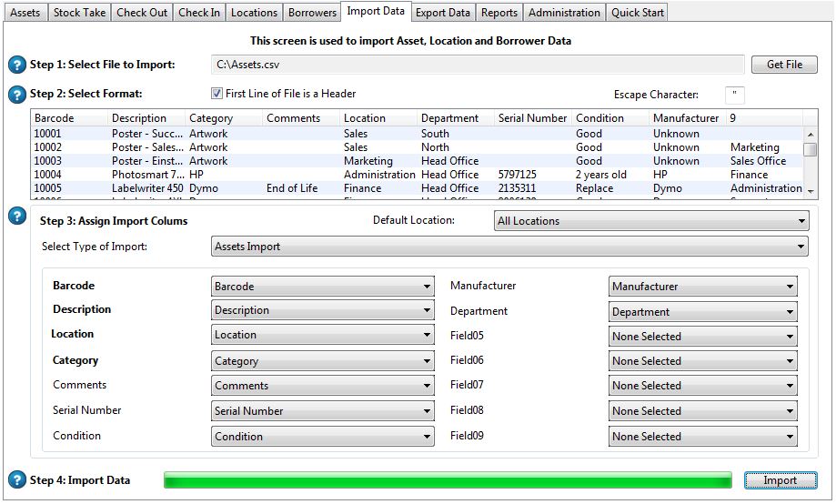Click the help icon beside Step 4

pyautogui.click(x=16, y=480)
